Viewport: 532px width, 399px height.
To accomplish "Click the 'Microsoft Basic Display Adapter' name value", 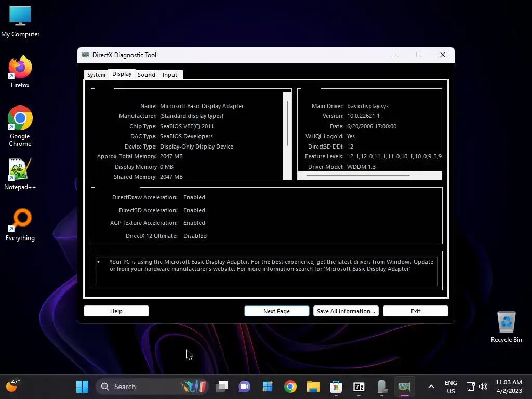I will click(x=202, y=106).
